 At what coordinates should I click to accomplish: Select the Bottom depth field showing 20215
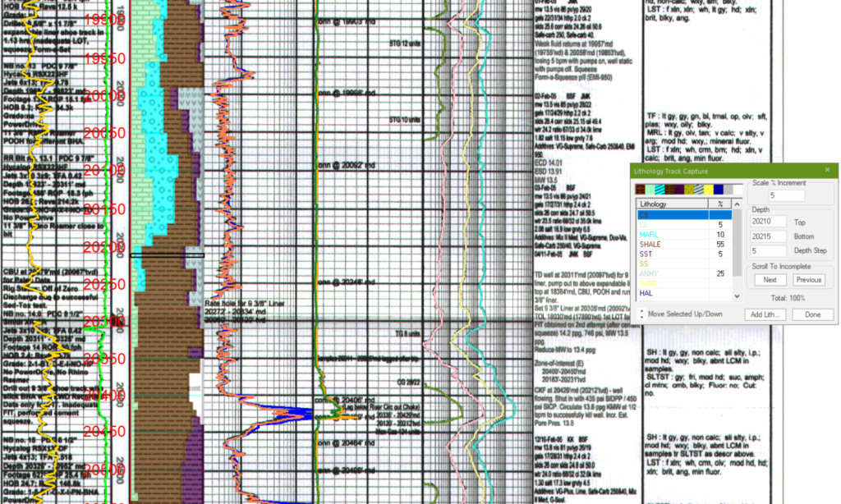tap(767, 236)
